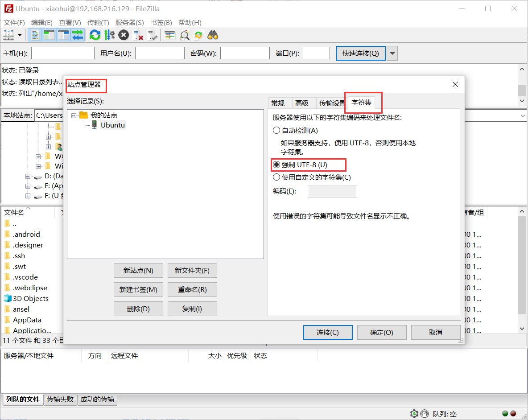Viewport: 528px width, 420px height.
Task: Open 传输(T) menu
Action: point(98,23)
